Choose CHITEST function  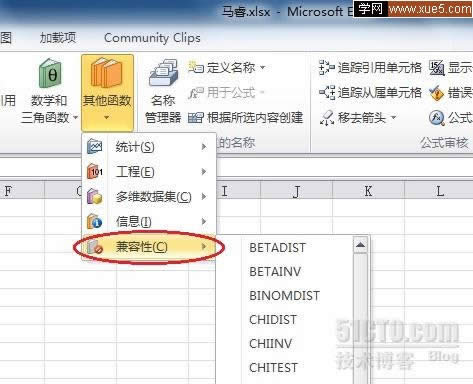273,368
